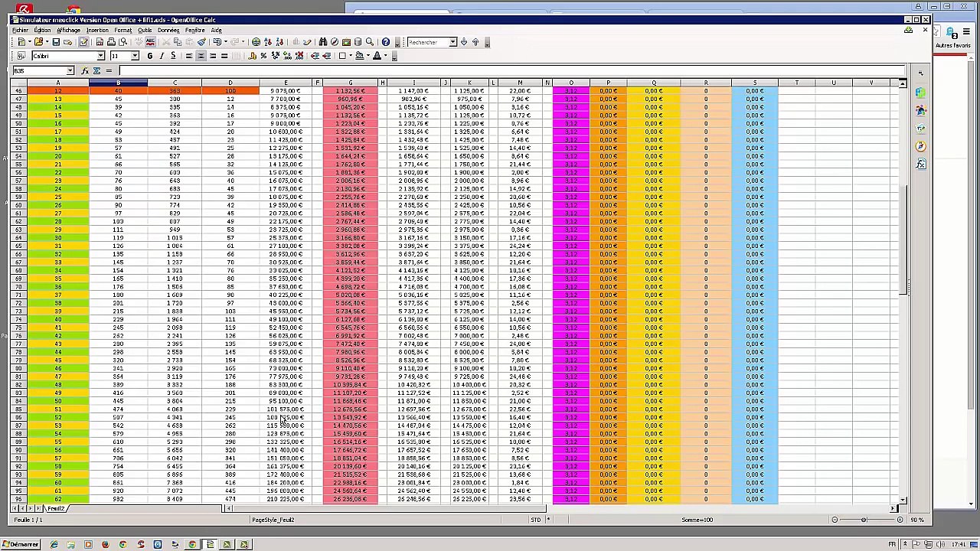Open the Données menu
Viewport: 980px width, 551px height.
coord(168,30)
